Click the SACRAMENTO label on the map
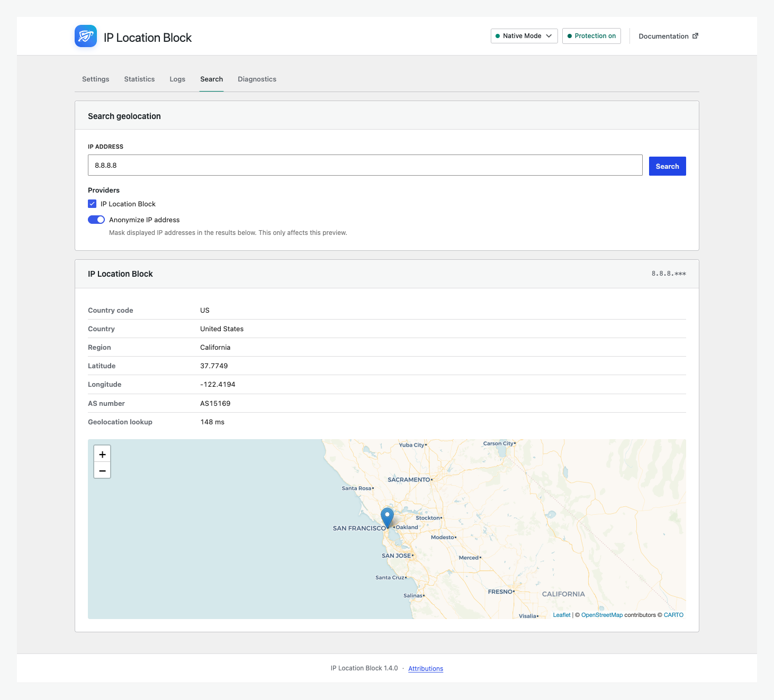The width and height of the screenshot is (774, 700). click(409, 479)
